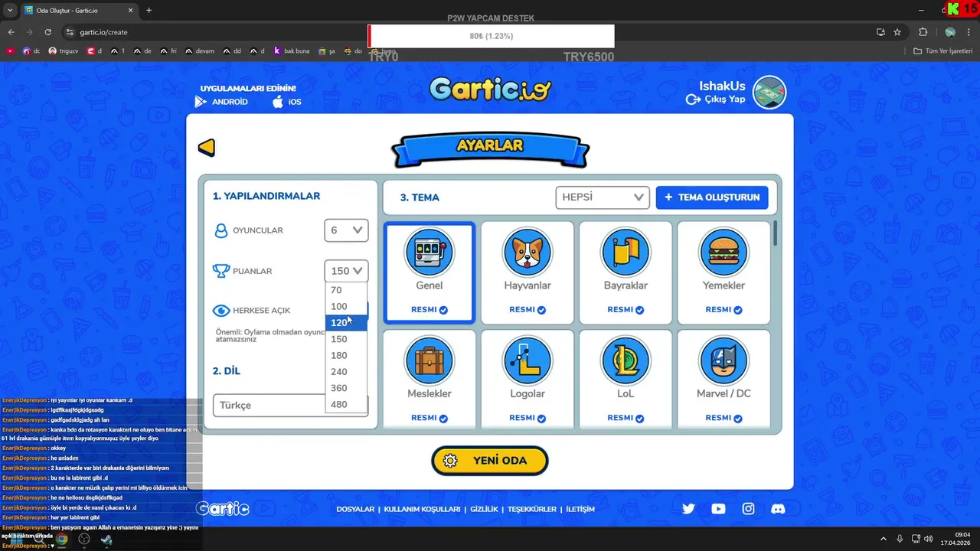This screenshot has height=551, width=980.
Task: Click the Herkese Açık eye icon
Action: 221,311
